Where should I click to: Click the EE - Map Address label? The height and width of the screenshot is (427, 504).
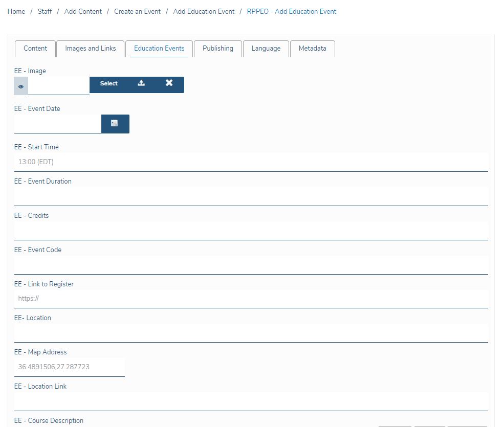[40, 352]
